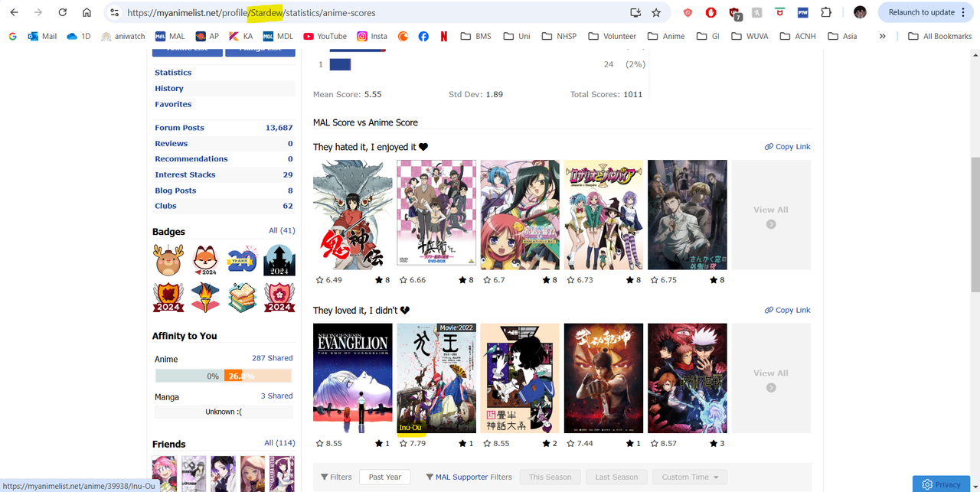The width and height of the screenshot is (980, 492).
Task: Open the NHSP bookmarks folder
Action: [x=559, y=36]
